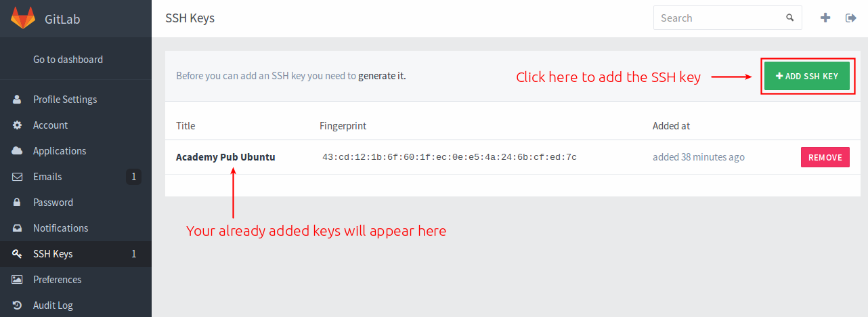Click the Password lock icon
The image size is (868, 317).
[x=18, y=203]
